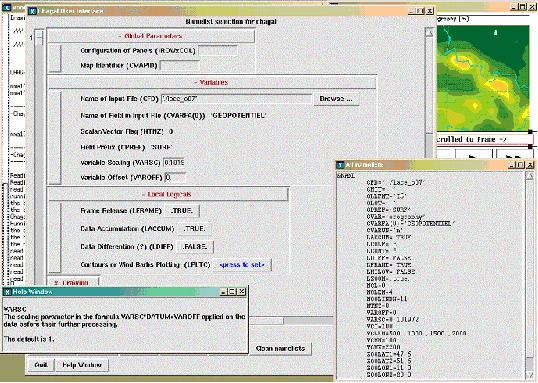
Task: Click the side bar button next to Global Parameters
Action: pos(54,58)
